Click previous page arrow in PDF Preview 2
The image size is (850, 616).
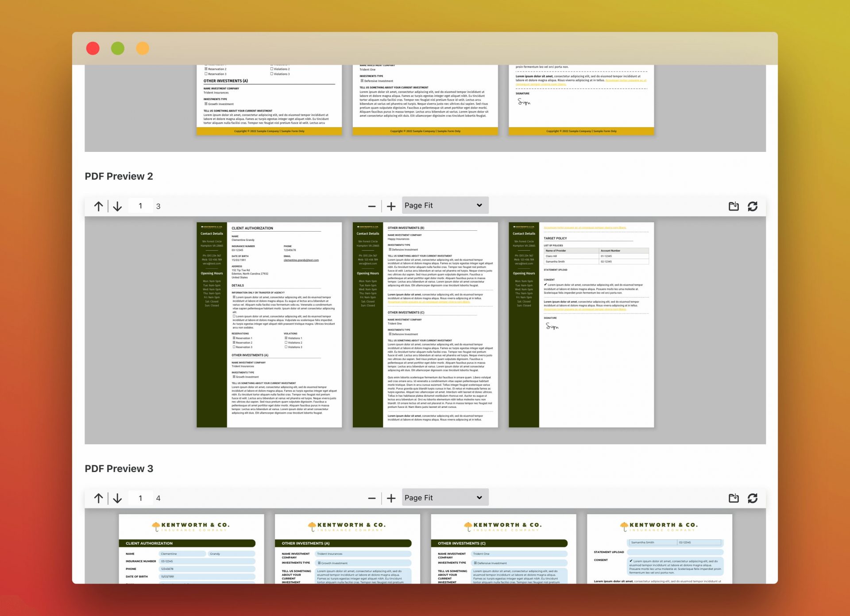click(x=98, y=206)
